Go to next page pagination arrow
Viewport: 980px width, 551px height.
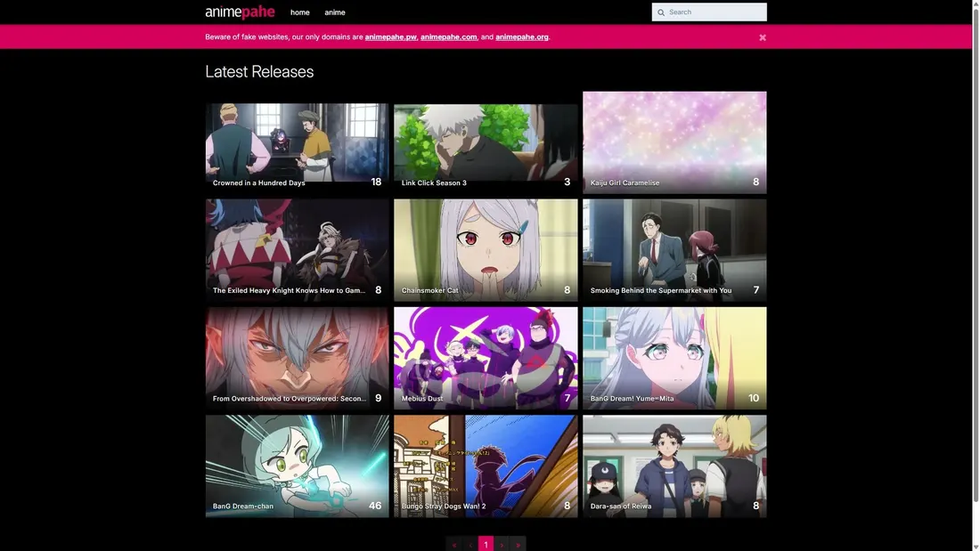(x=502, y=545)
